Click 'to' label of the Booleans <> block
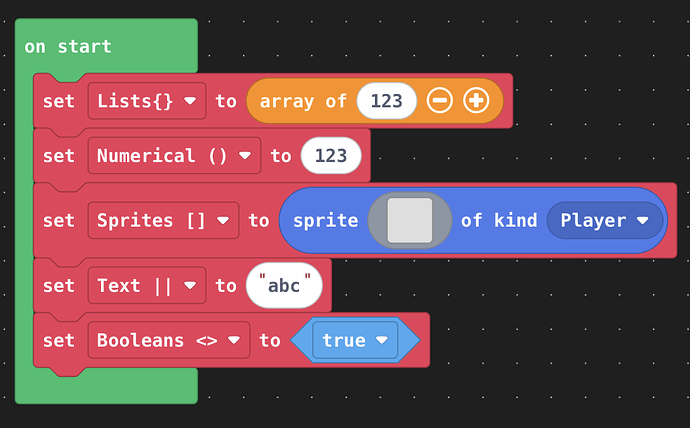Screen dimensions: 690x428 click(x=270, y=340)
